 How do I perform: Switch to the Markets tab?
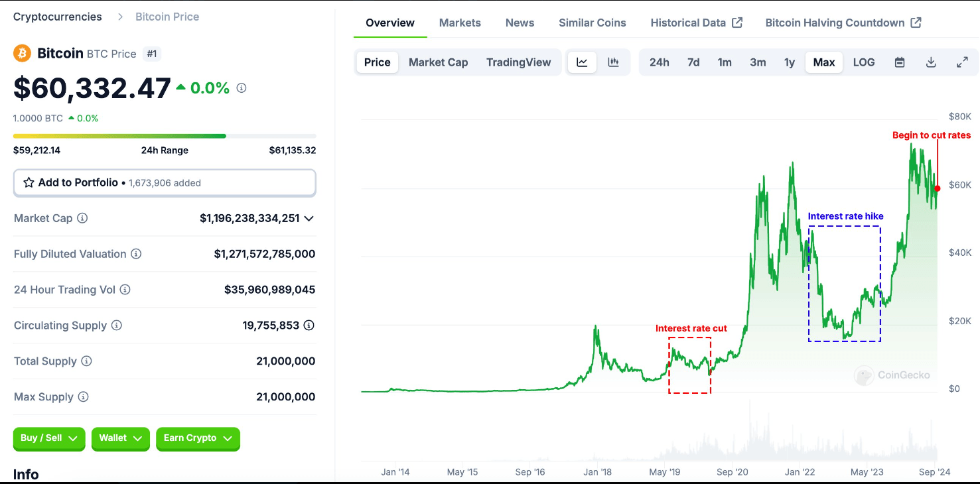click(x=460, y=22)
